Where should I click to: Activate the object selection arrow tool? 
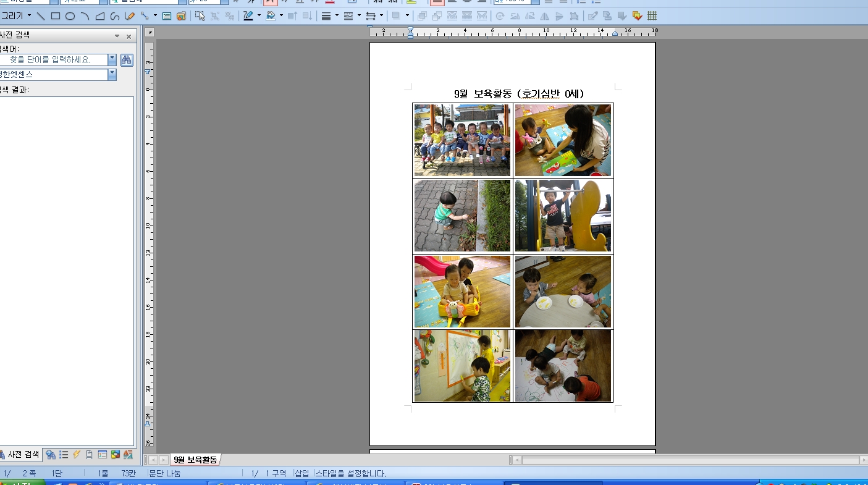tap(200, 16)
